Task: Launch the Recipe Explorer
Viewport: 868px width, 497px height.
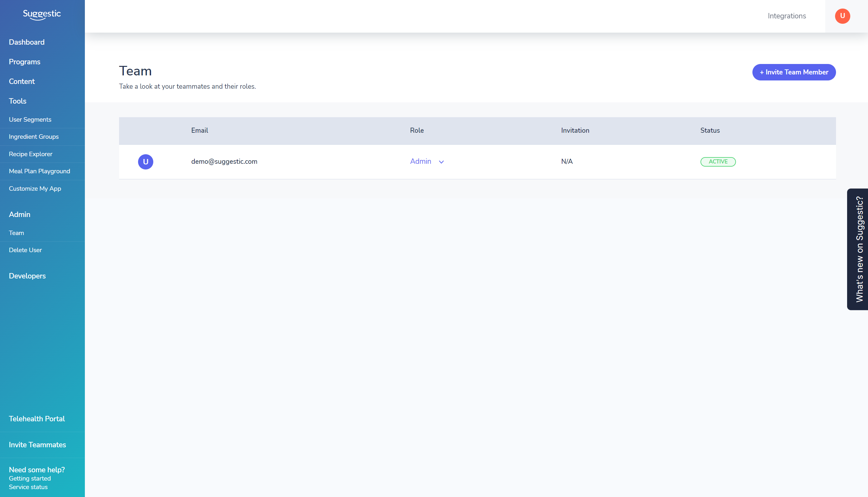Action: tap(31, 154)
